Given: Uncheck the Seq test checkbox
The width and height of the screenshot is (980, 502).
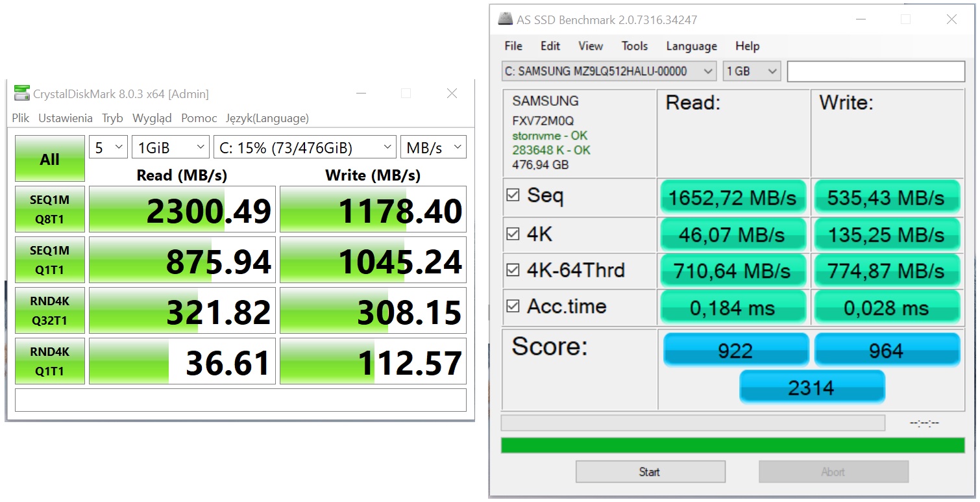Looking at the screenshot, I should (x=513, y=195).
